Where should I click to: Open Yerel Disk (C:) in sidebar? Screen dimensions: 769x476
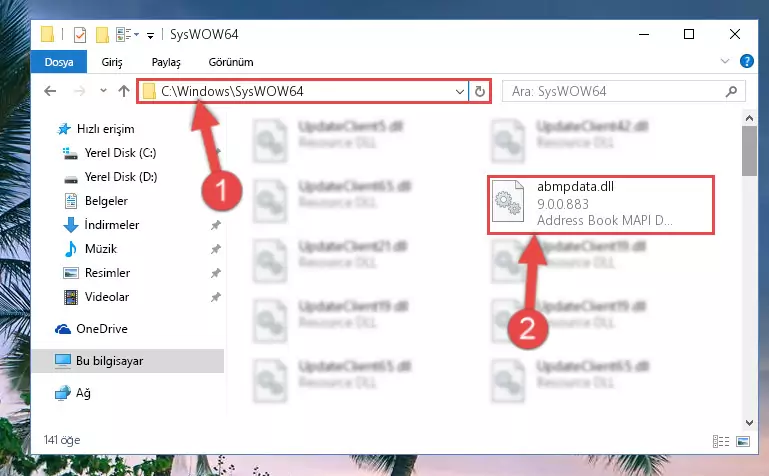pos(120,153)
